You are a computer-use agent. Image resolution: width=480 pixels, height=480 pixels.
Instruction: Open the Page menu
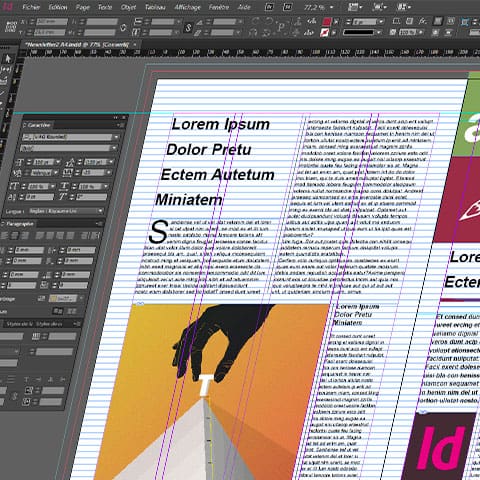click(83, 7)
